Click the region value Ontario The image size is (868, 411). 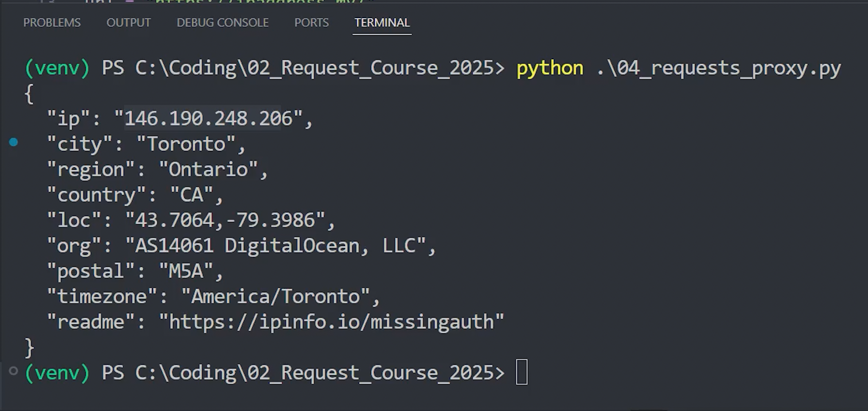point(210,169)
